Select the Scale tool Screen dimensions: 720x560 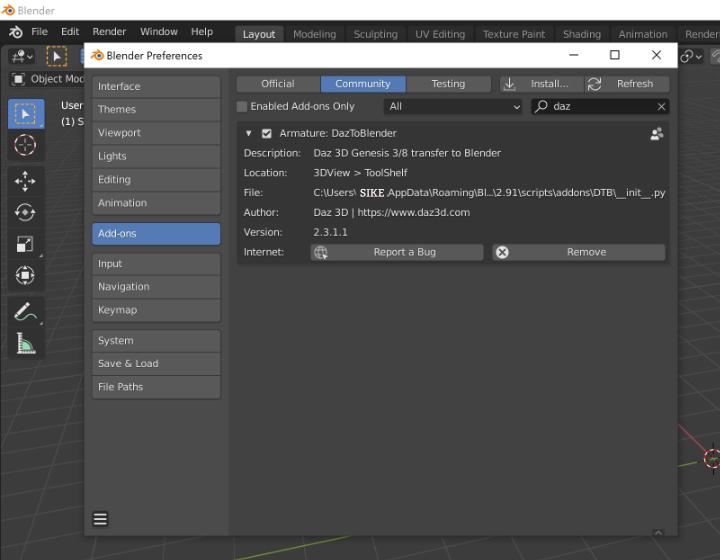pos(25,244)
